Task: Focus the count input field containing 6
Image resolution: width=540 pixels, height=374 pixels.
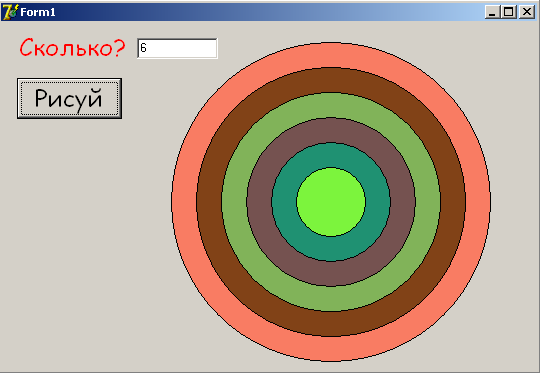Action: (177, 49)
